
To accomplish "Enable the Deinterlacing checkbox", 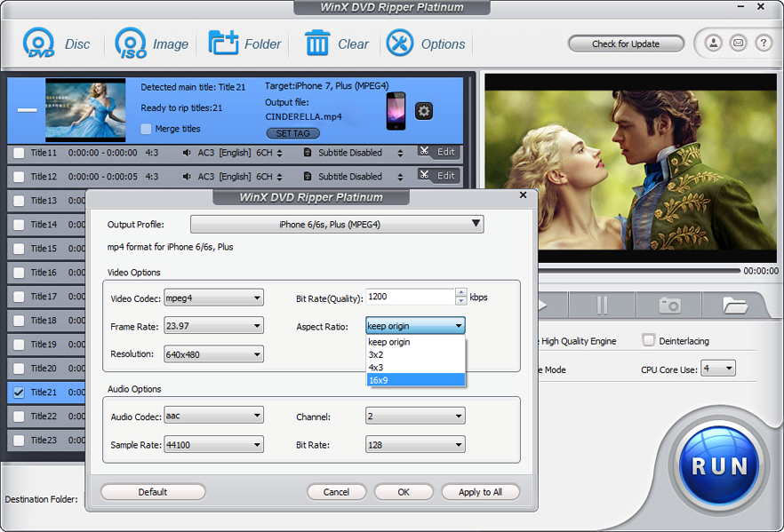I will pyautogui.click(x=649, y=341).
